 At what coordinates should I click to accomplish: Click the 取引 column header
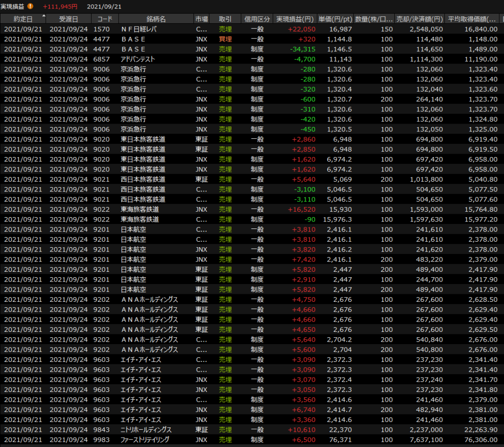pos(225,19)
